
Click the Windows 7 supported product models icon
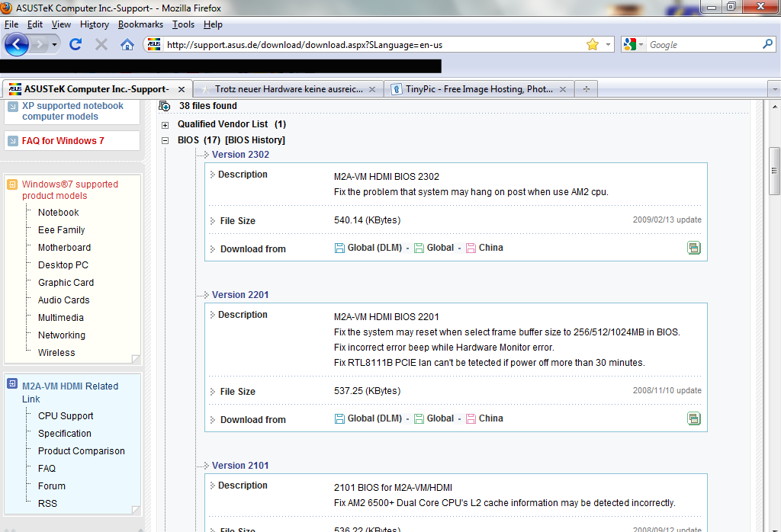12,184
